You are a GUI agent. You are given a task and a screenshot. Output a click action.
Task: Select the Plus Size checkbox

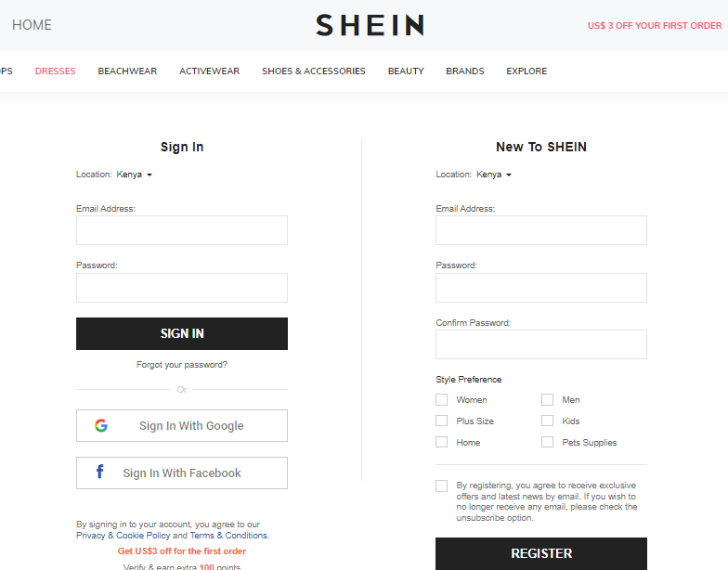[x=442, y=421]
